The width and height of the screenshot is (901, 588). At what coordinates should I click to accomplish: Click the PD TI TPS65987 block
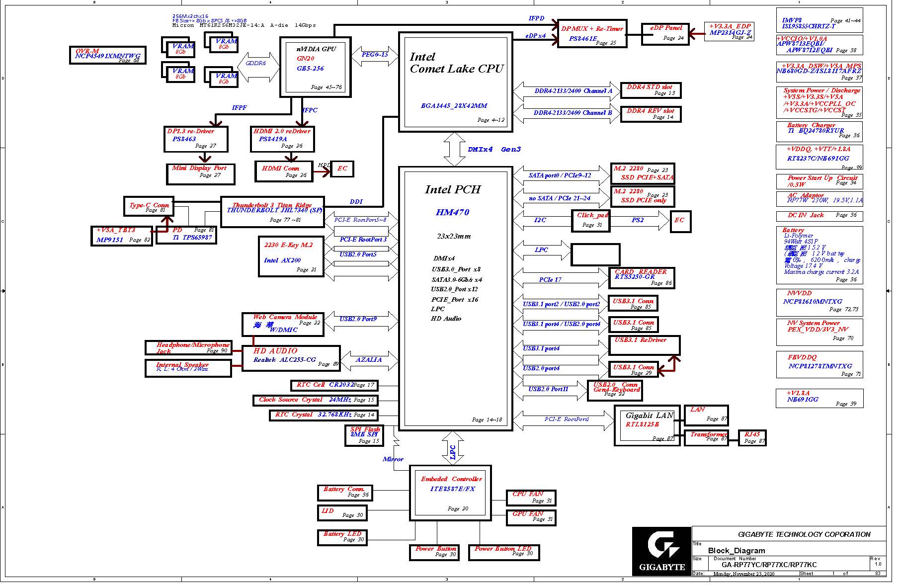[187, 235]
